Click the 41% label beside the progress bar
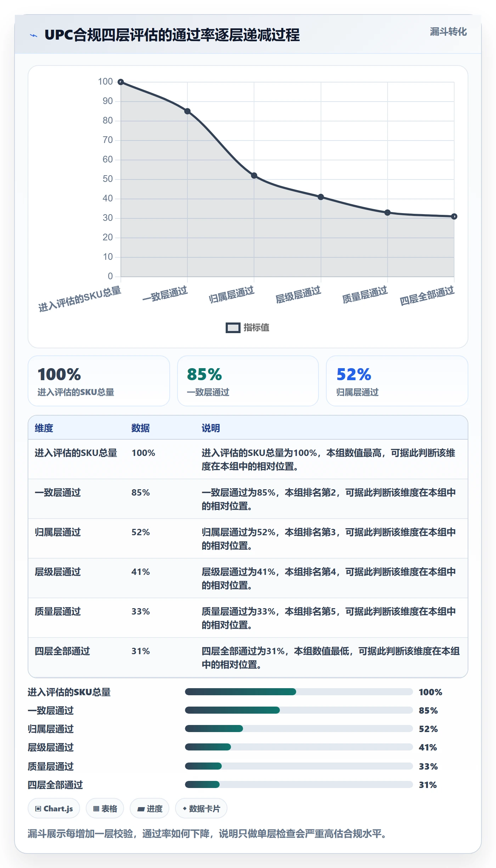 tap(428, 747)
